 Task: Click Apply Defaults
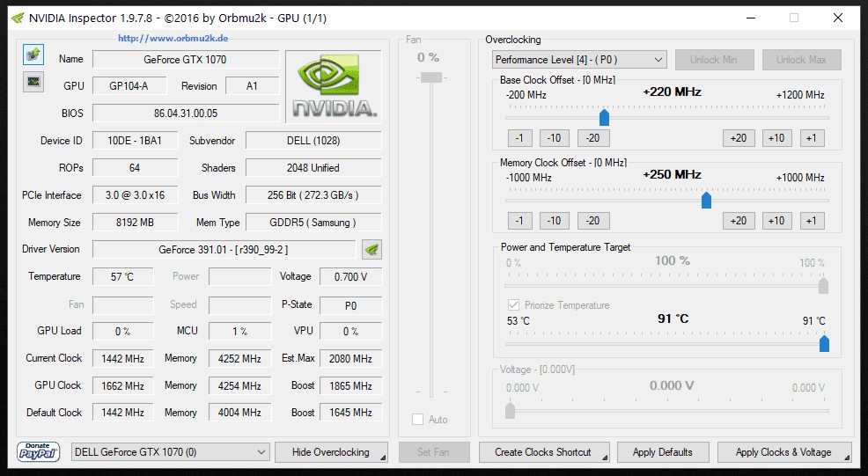663,452
